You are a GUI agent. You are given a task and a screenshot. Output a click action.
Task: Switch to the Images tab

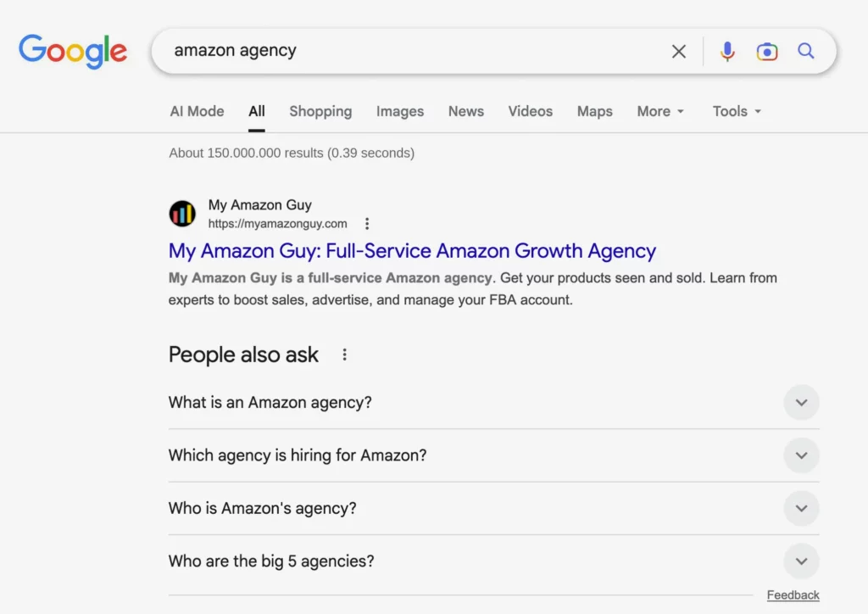tap(399, 111)
